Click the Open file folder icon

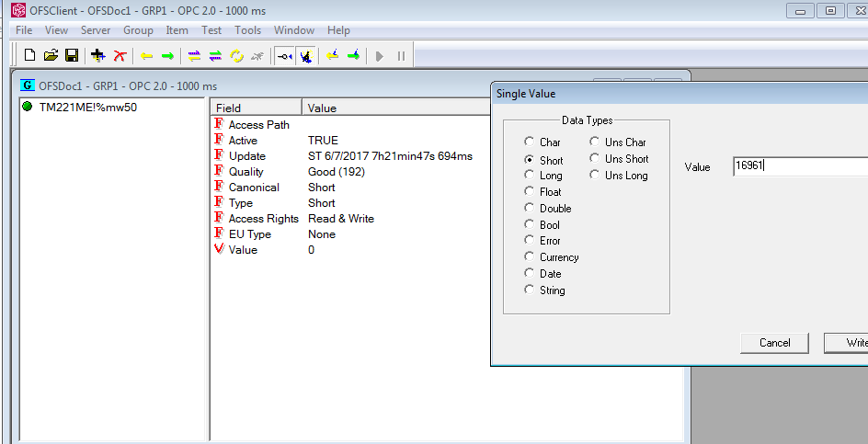(x=51, y=56)
